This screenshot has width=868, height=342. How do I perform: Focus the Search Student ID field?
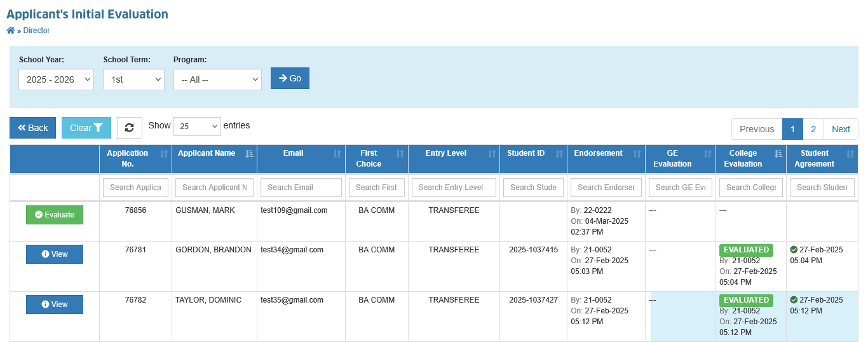coord(533,188)
